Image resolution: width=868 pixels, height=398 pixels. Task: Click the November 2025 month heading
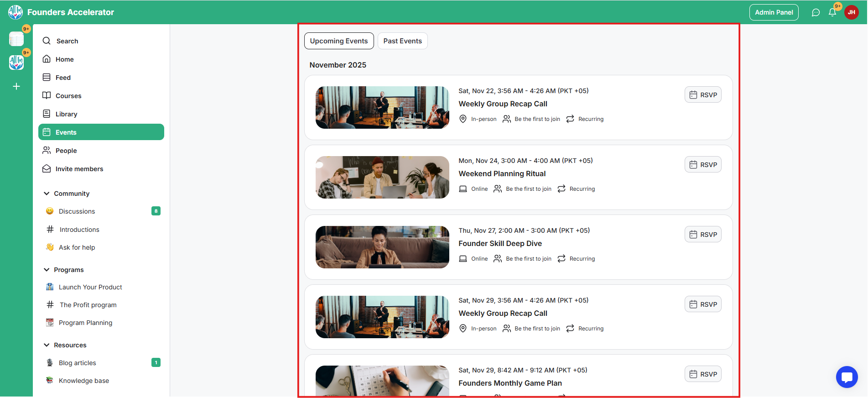[x=338, y=65]
